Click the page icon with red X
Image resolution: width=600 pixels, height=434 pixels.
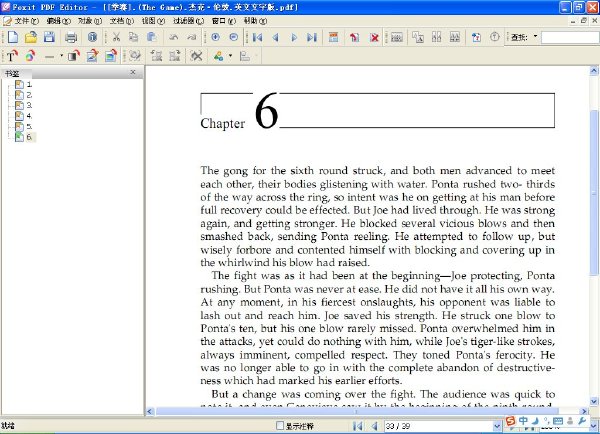pos(374,37)
